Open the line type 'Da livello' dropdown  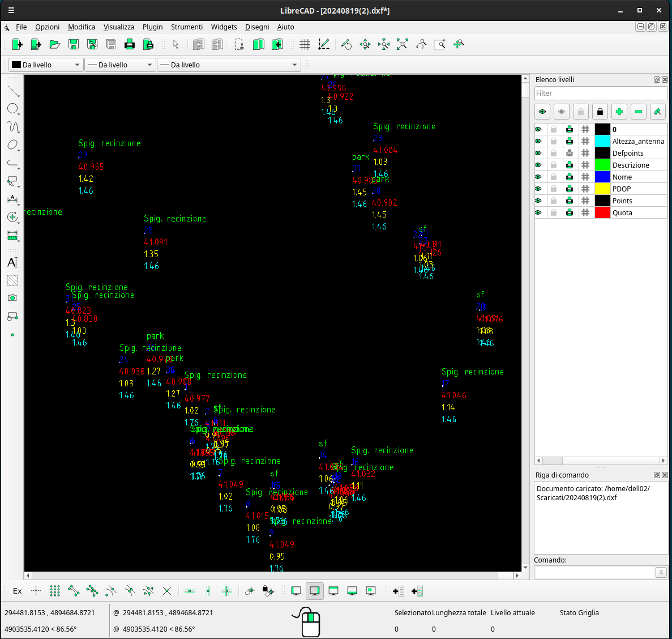(229, 65)
